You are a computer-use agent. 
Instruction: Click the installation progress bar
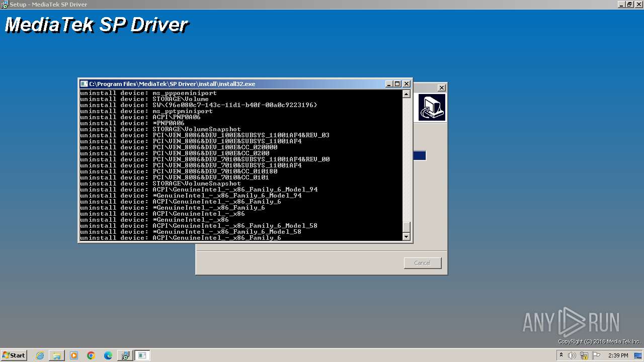[x=420, y=156]
